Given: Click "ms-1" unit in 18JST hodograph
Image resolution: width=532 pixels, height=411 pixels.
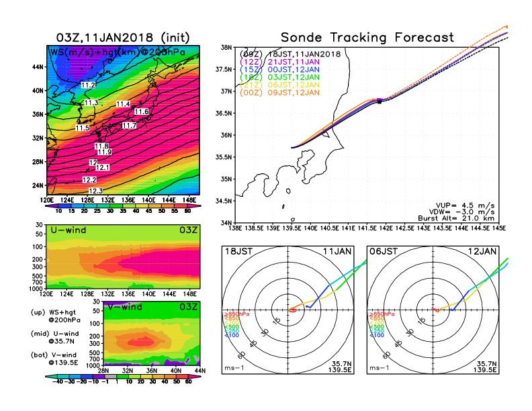Looking at the screenshot, I should coord(234,368).
